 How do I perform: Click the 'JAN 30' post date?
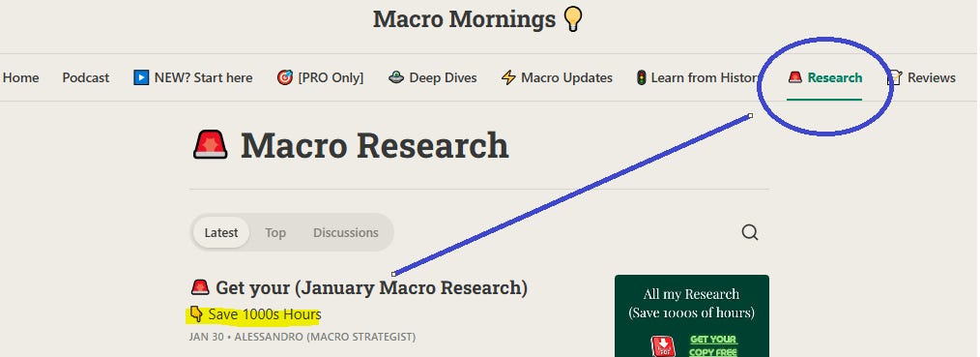coord(206,337)
